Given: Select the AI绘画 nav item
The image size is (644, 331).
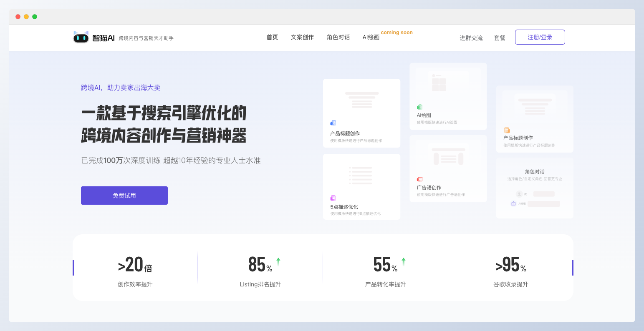Looking at the screenshot, I should (x=371, y=37).
